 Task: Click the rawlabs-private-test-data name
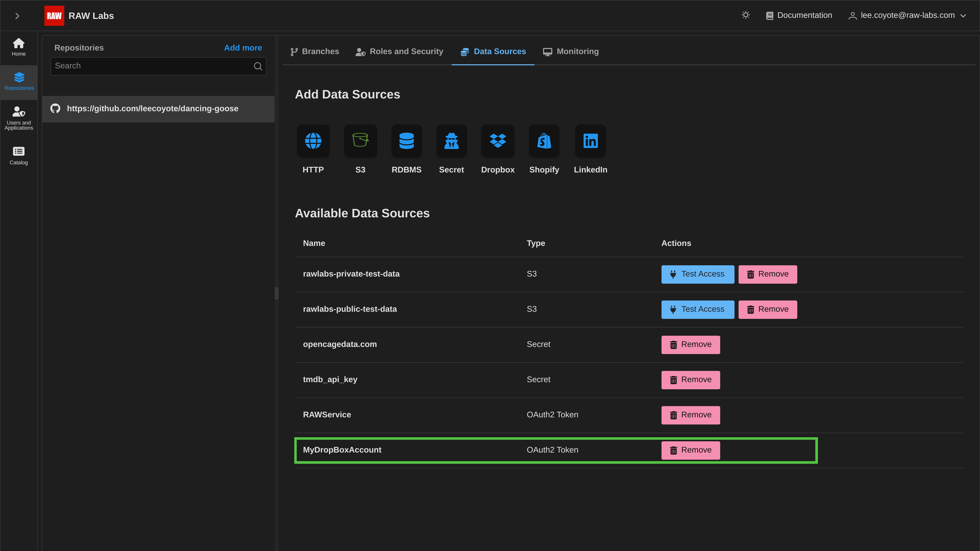coord(351,274)
